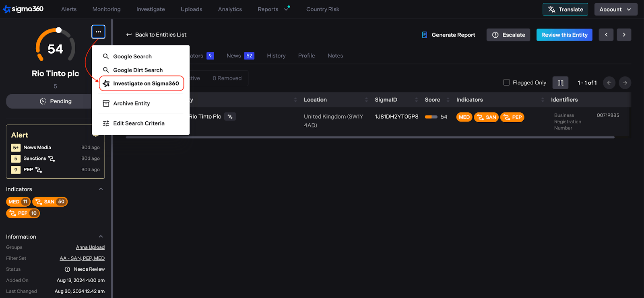Choose Archive Entity from the menu
Viewport: 644px width, 298px height.
132,103
